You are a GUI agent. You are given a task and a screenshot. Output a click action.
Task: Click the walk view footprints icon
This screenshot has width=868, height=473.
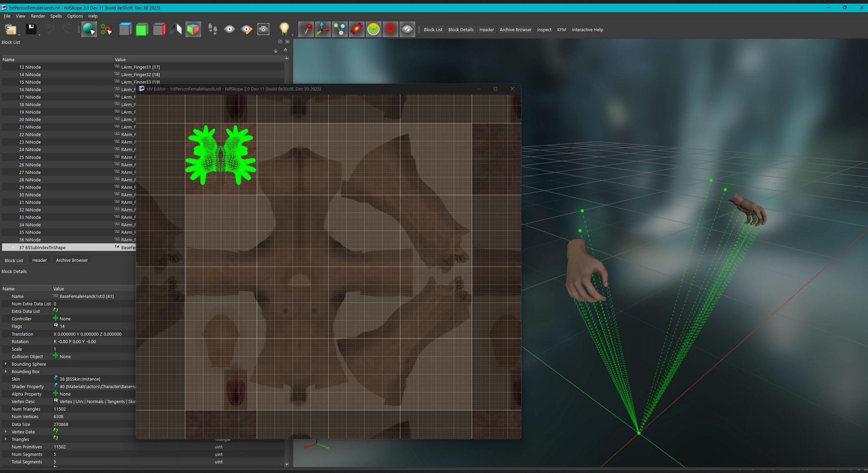213,29
